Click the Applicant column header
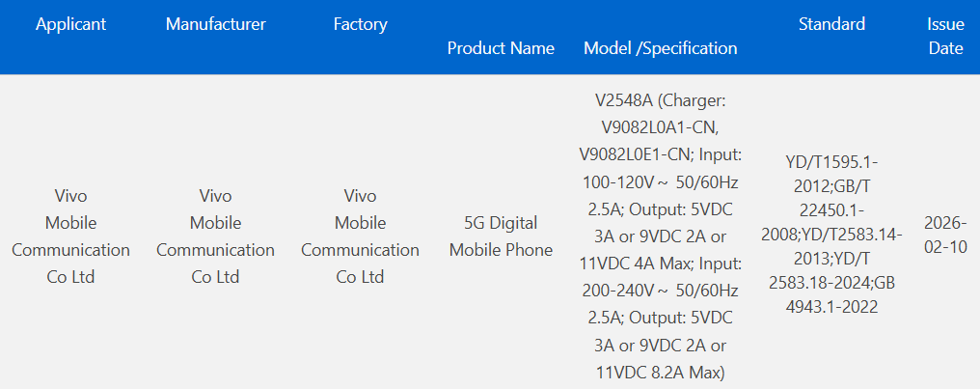Screen dimensions: 980x389 click(70, 24)
